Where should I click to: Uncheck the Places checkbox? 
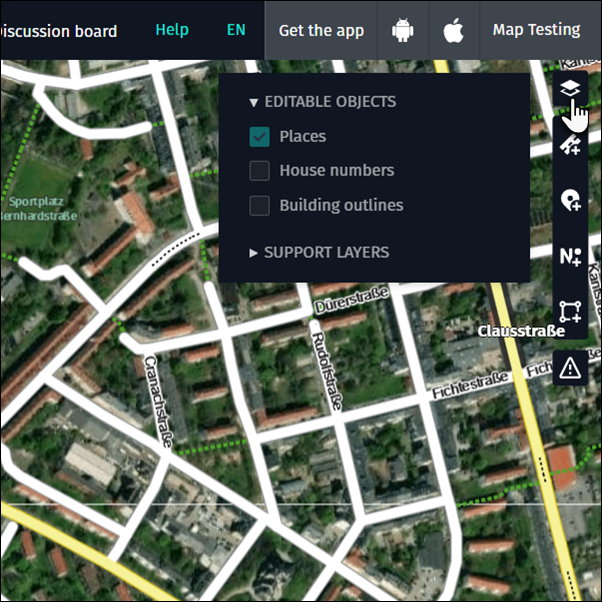point(260,137)
